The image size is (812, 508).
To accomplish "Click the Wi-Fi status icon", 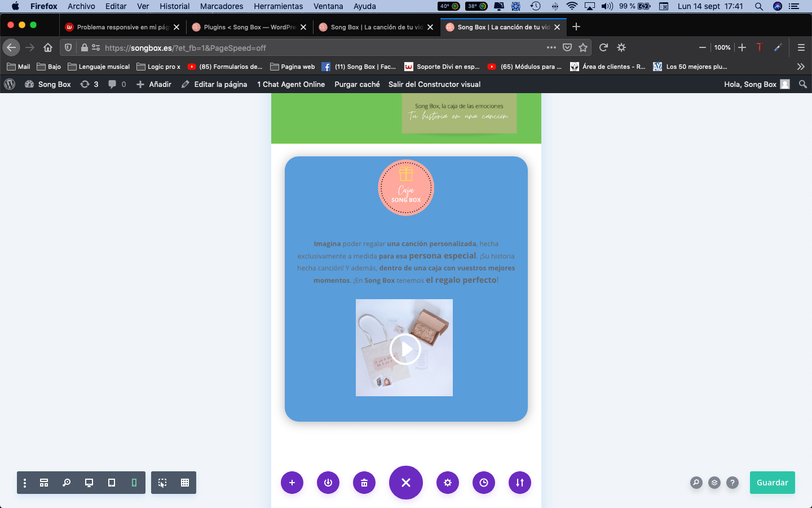I will pos(572,6).
